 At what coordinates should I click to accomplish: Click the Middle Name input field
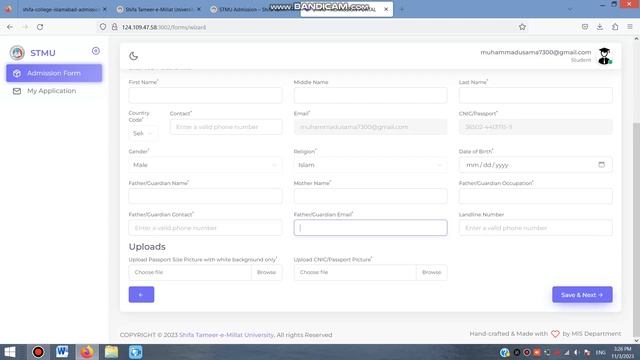coord(370,95)
